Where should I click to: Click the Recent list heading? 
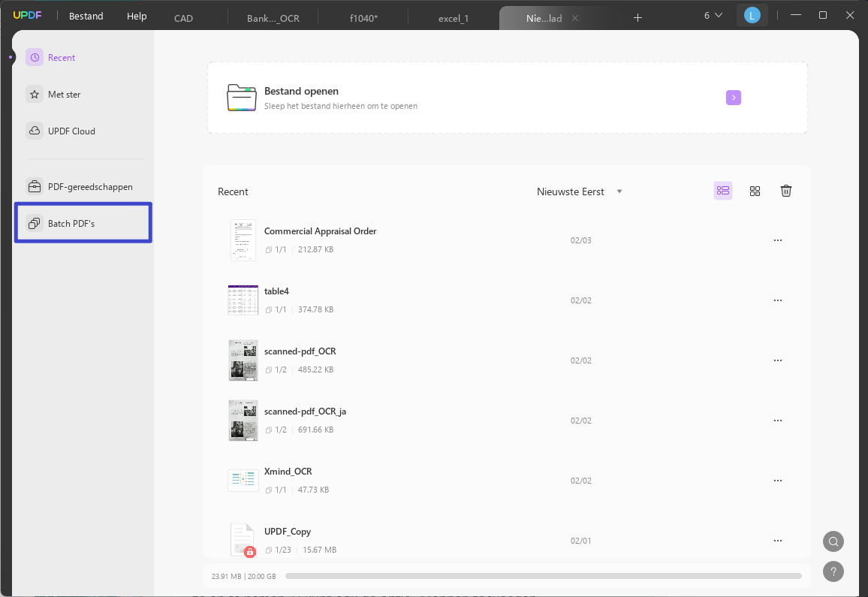point(233,191)
